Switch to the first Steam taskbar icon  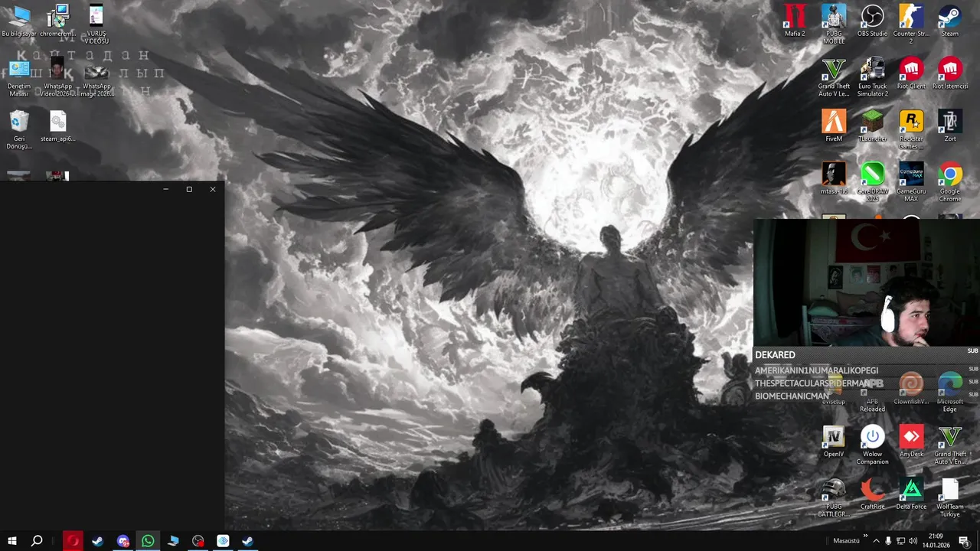point(98,541)
